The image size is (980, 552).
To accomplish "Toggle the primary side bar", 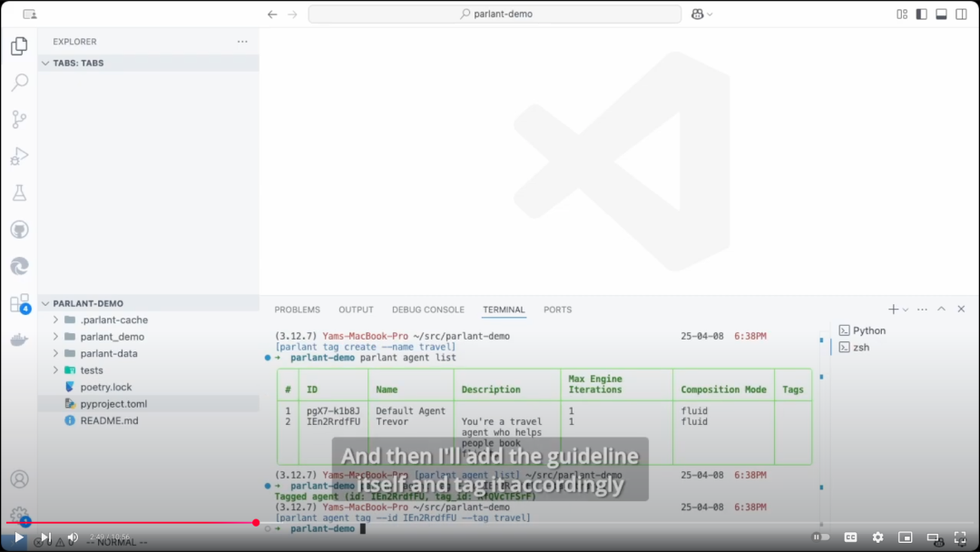I will point(922,14).
